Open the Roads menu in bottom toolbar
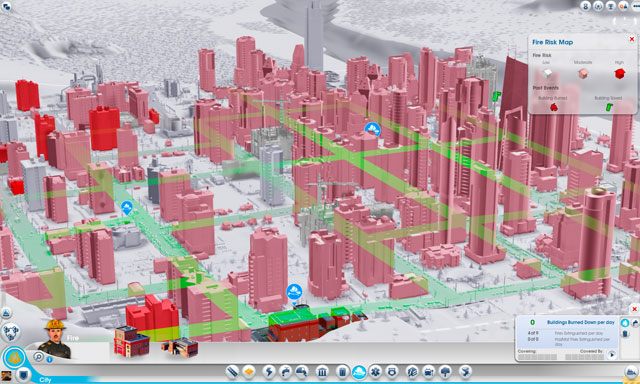The image size is (640, 384). 233,371
